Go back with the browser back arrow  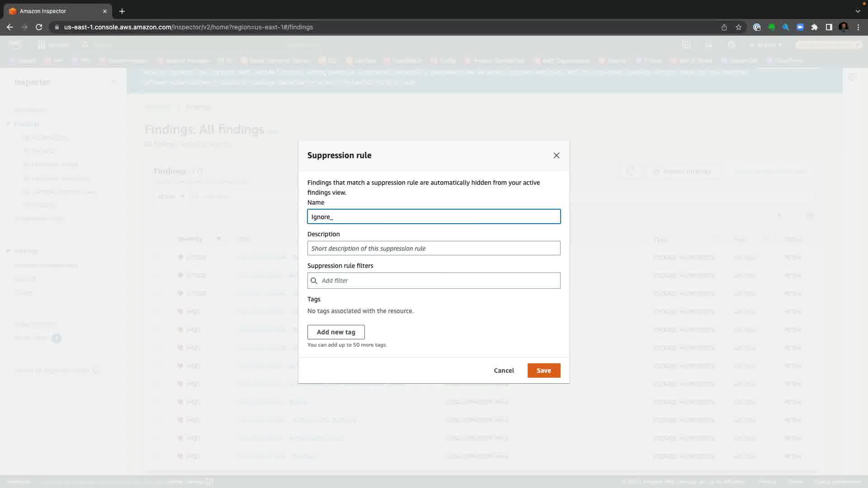pyautogui.click(x=9, y=27)
